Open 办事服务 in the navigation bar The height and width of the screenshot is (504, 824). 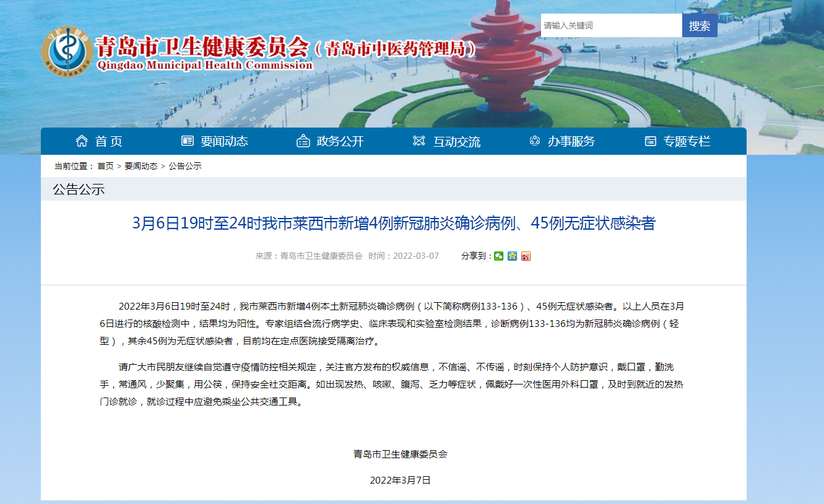(x=571, y=141)
